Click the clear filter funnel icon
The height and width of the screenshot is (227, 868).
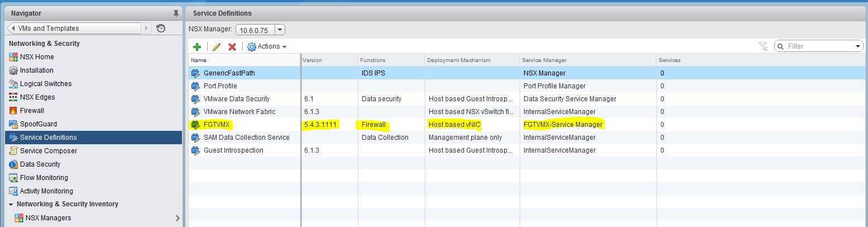pyautogui.click(x=763, y=46)
